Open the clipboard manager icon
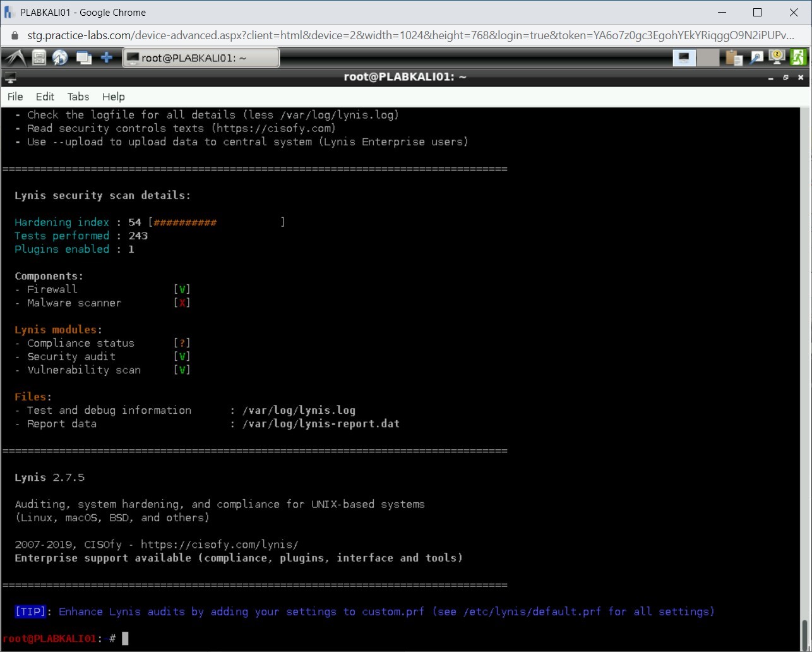Image resolution: width=812 pixels, height=652 pixels. (734, 58)
